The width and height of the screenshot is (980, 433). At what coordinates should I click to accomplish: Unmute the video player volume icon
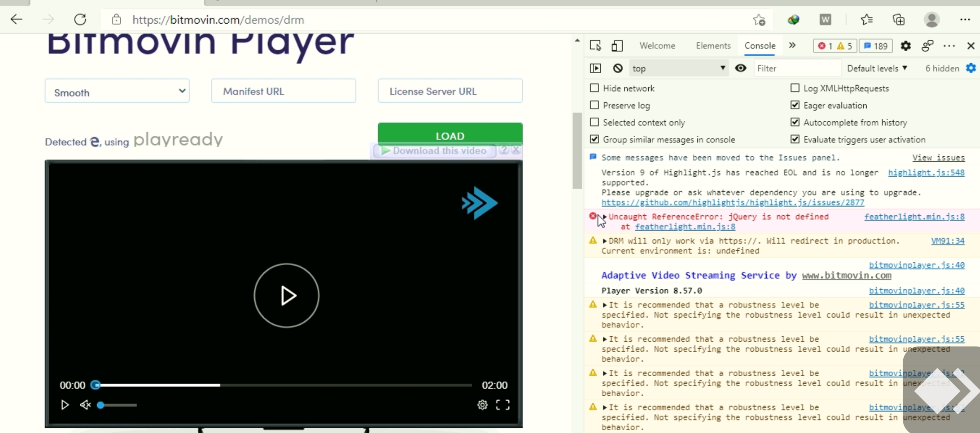(85, 405)
